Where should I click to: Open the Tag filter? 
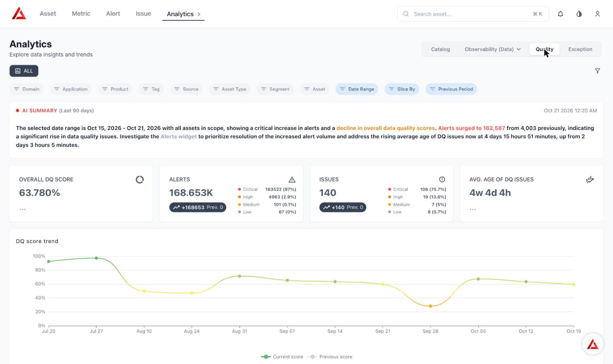151,89
